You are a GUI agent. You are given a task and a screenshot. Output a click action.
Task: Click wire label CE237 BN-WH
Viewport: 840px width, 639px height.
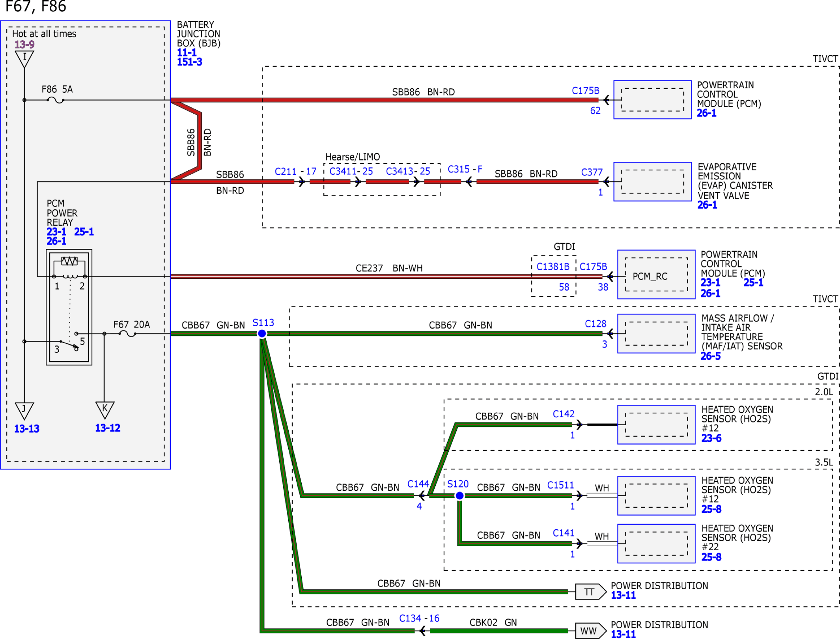(389, 268)
